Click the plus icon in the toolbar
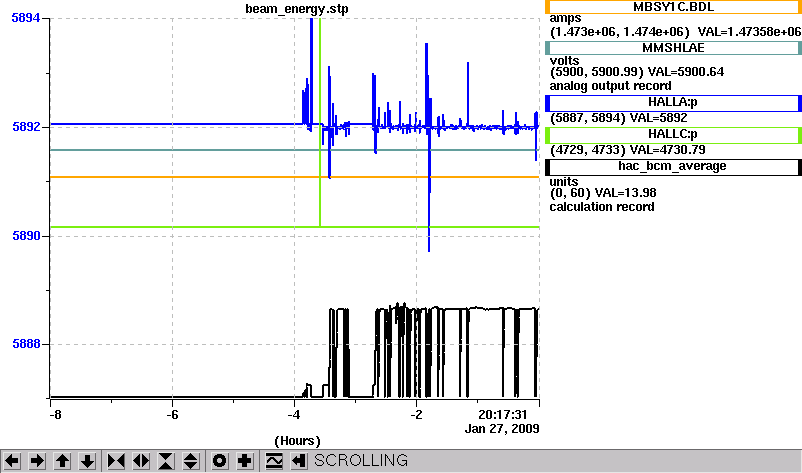802x473 pixels. (x=244, y=461)
